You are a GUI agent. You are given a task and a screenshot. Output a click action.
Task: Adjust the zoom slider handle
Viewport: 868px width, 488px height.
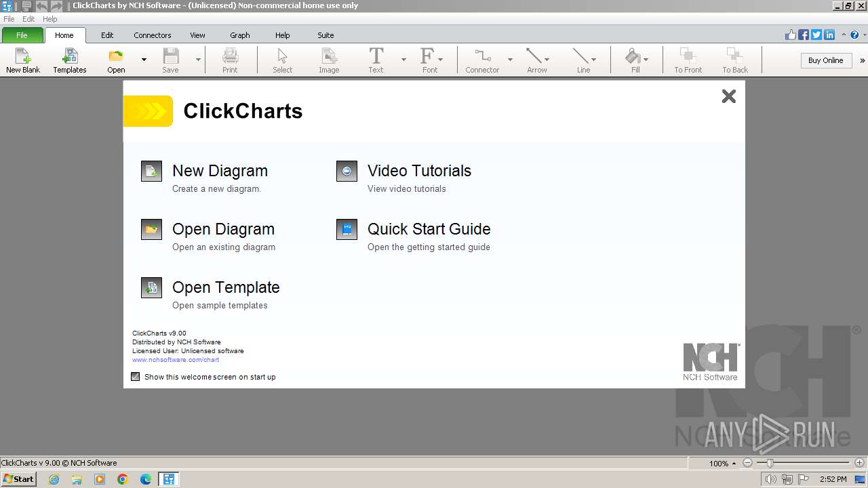[770, 463]
